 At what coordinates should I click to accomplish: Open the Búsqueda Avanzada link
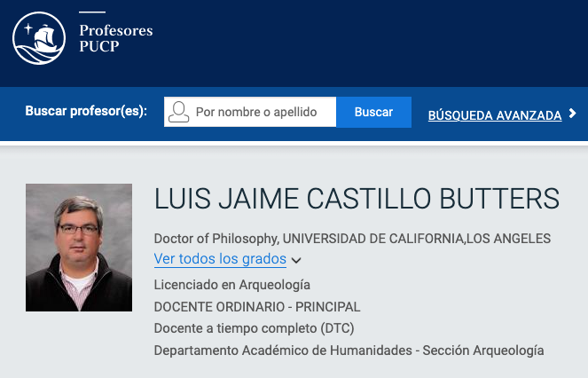(494, 114)
